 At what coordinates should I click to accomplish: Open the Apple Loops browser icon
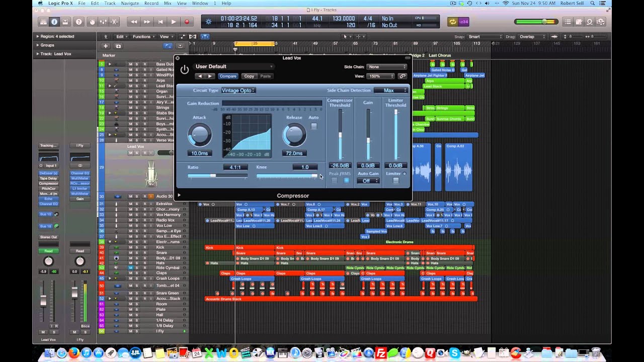[x=590, y=22]
